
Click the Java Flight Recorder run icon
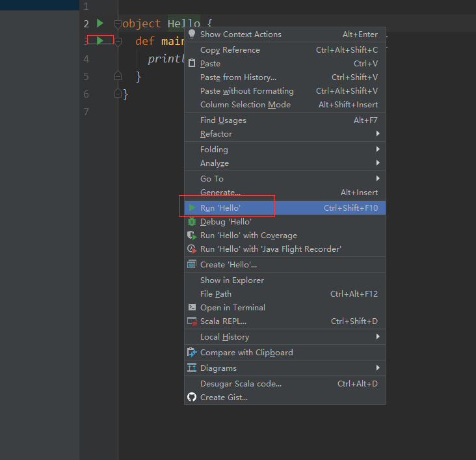pos(192,249)
